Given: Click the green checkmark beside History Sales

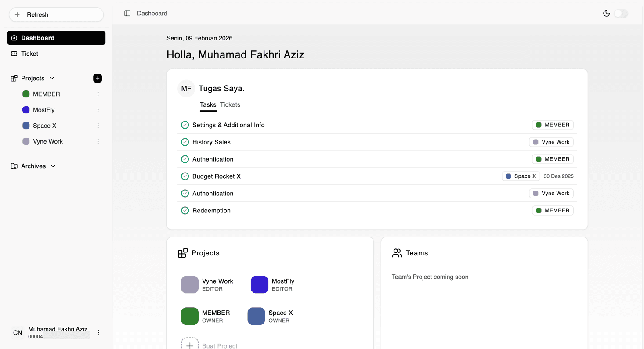Looking at the screenshot, I should (185, 142).
